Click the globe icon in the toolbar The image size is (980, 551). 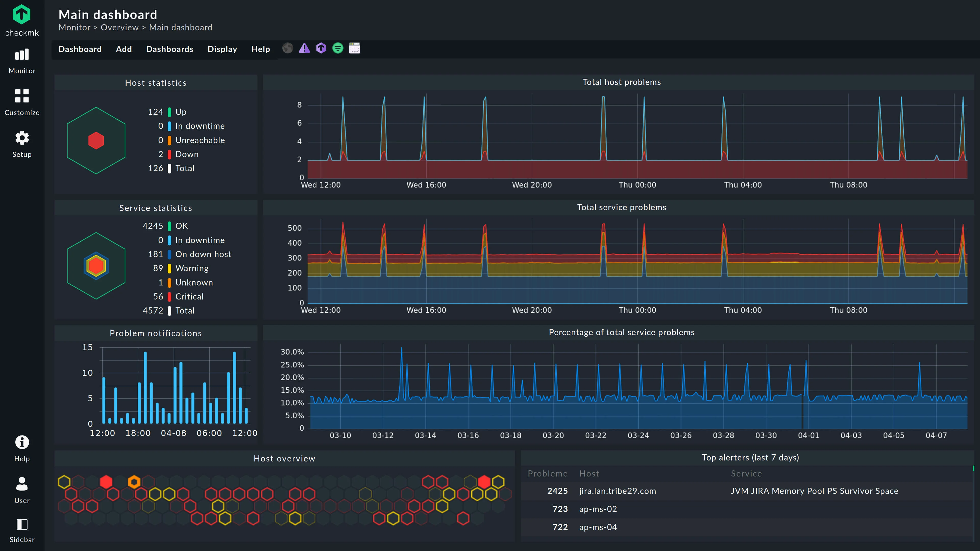tap(288, 48)
